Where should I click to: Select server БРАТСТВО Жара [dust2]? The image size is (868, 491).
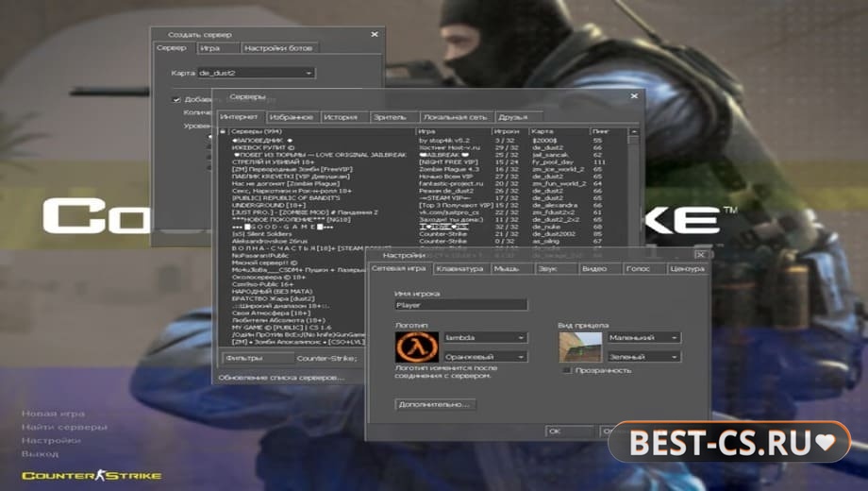pos(274,298)
